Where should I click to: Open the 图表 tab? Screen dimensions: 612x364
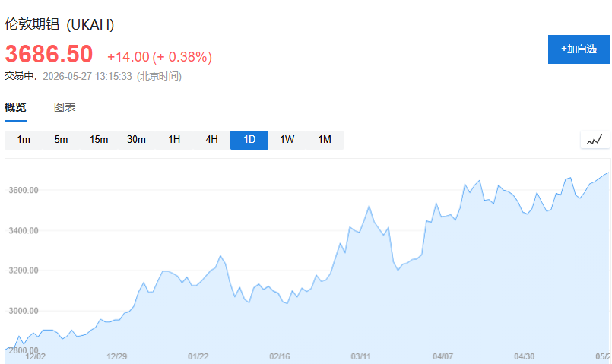[65, 107]
